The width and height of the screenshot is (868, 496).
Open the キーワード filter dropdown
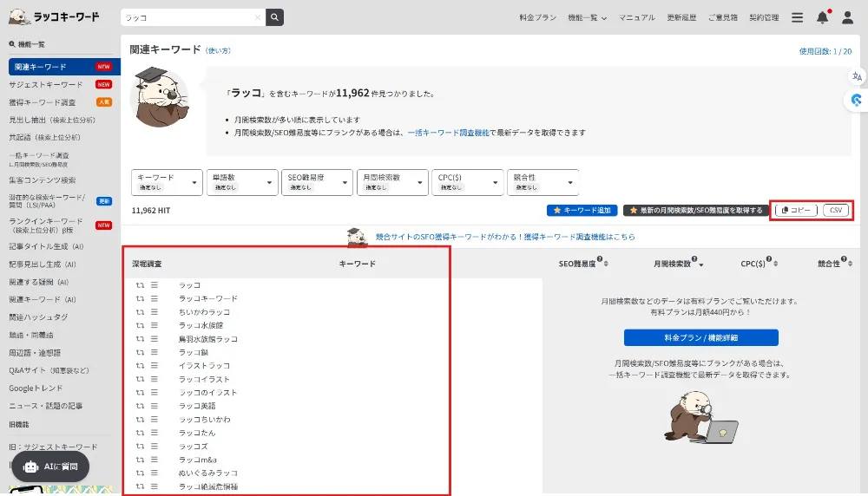(x=167, y=182)
